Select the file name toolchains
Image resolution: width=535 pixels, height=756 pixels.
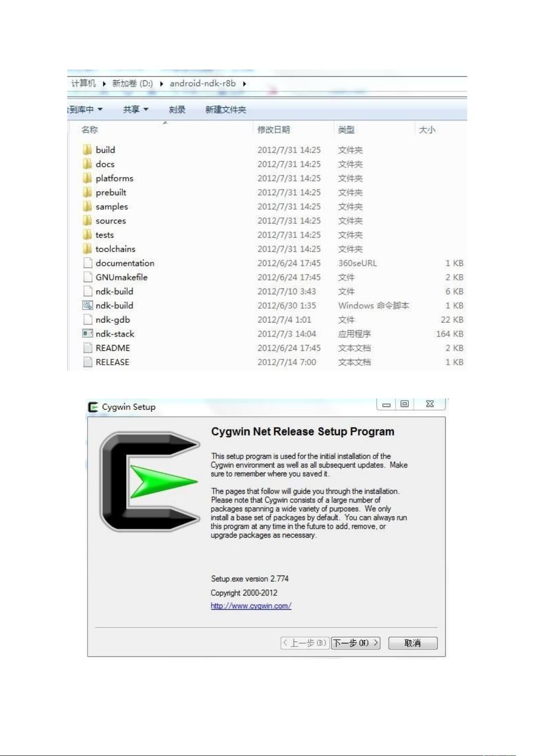click(115, 249)
